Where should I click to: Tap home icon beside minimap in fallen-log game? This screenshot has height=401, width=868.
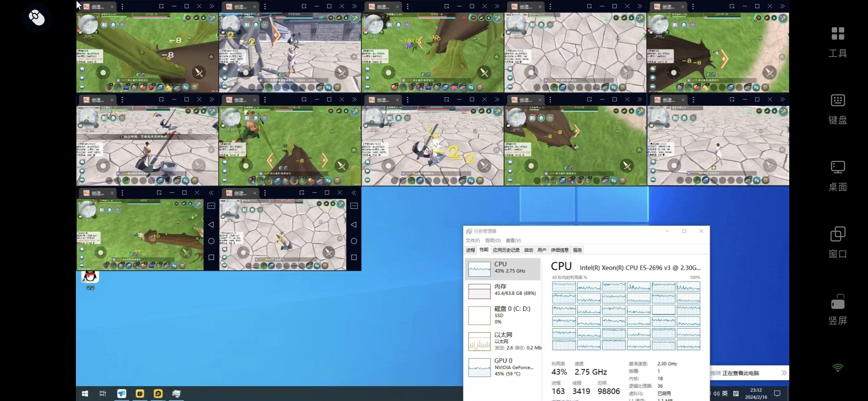tap(109, 210)
